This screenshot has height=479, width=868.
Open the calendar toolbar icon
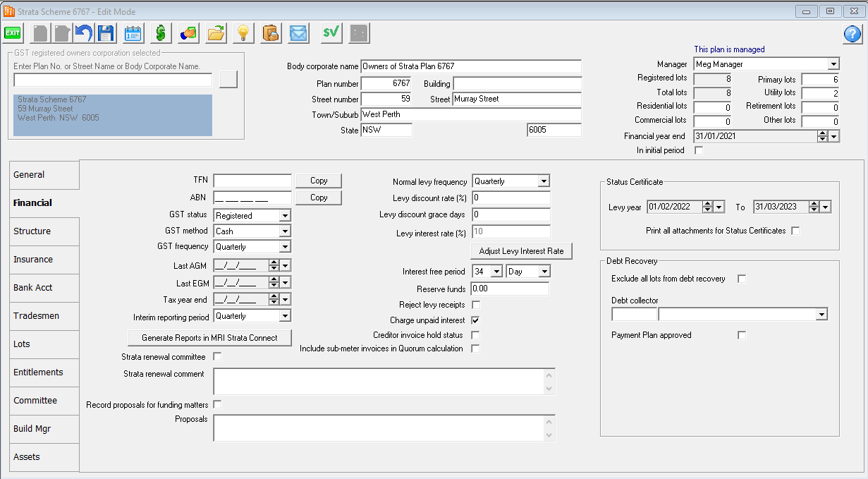(133, 33)
